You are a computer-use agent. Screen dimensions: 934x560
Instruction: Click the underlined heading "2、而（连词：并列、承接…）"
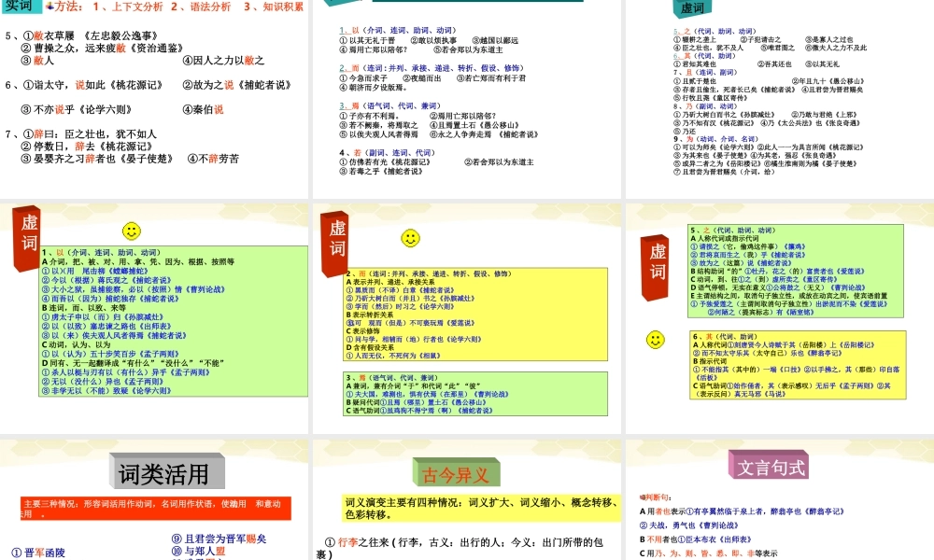tap(432, 68)
